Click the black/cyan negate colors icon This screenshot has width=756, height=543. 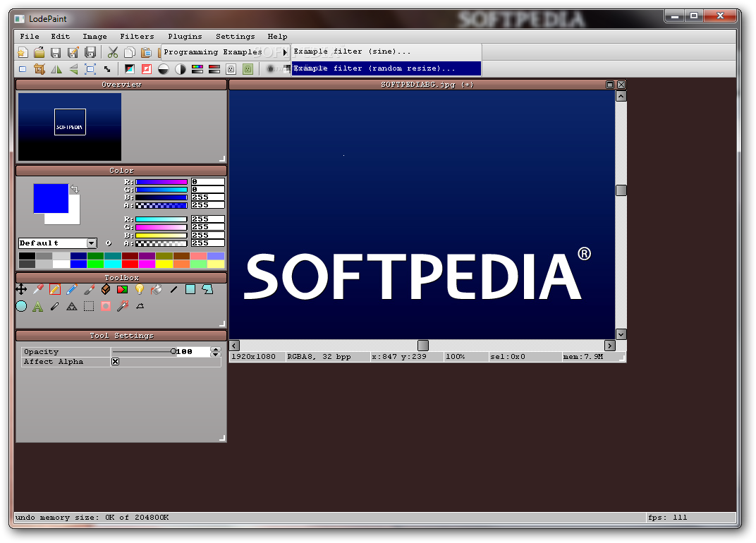(129, 69)
